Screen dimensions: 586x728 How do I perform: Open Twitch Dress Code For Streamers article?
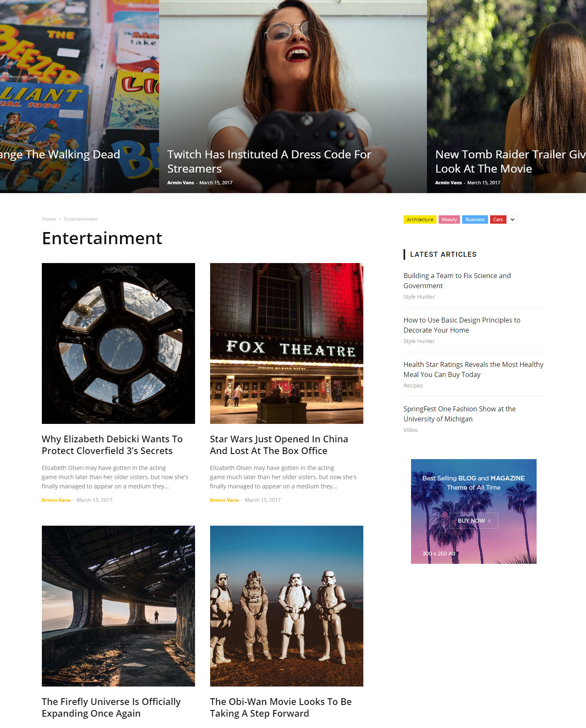(269, 161)
